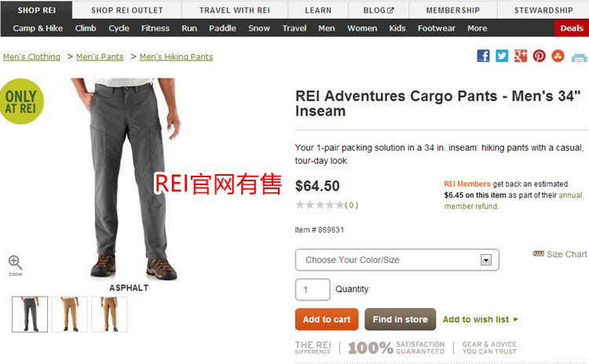Click the Find in store button
589x364 pixels.
pos(400,319)
